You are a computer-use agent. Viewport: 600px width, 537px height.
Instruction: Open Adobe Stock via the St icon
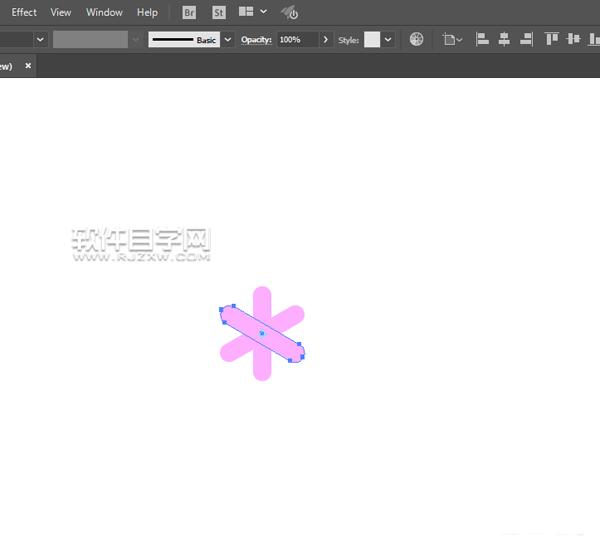(x=219, y=13)
